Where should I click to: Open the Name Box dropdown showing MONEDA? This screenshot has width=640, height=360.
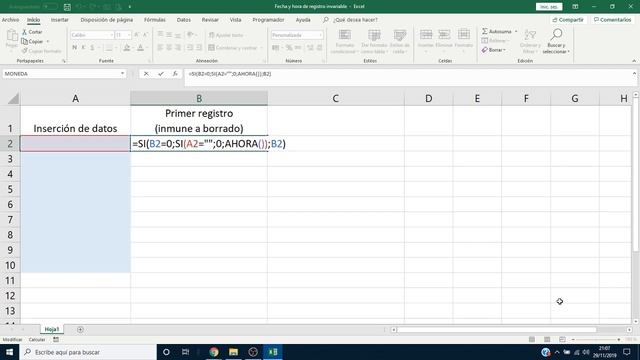pos(122,74)
